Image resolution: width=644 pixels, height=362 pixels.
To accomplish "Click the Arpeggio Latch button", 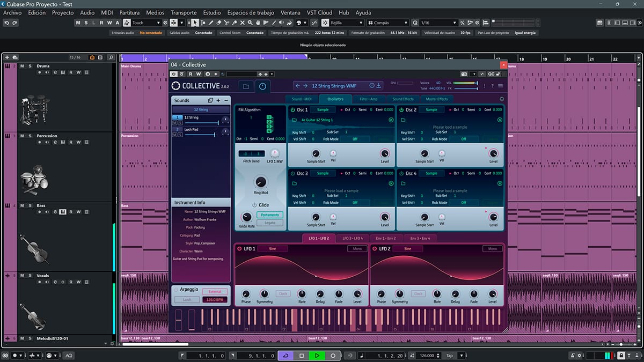I will [187, 300].
